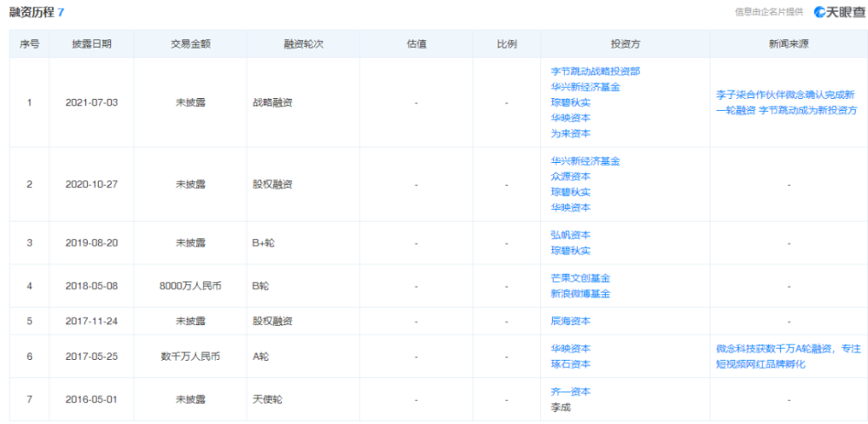
Task: Open 华兴新经济基金 in 2020-10-27 row
Action: coord(586,161)
